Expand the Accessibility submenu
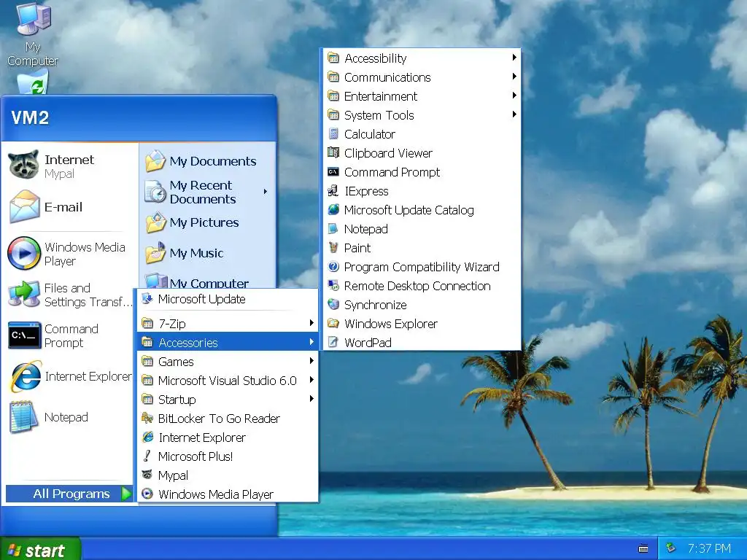This screenshot has height=560, width=747. [422, 58]
